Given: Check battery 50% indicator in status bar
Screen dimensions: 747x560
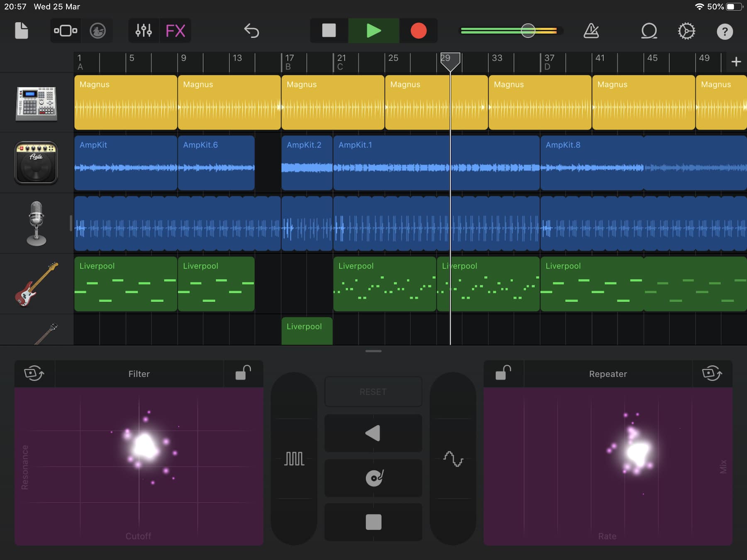Looking at the screenshot, I should [x=724, y=7].
